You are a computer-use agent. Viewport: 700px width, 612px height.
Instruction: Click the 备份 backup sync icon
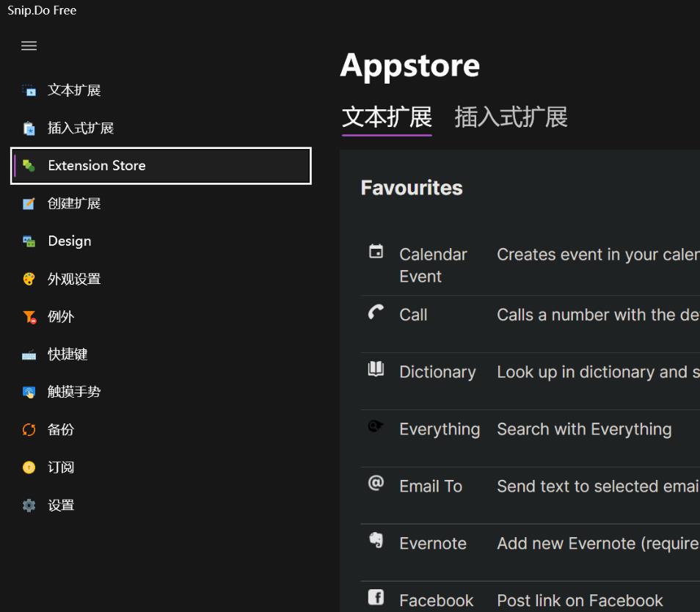[29, 430]
